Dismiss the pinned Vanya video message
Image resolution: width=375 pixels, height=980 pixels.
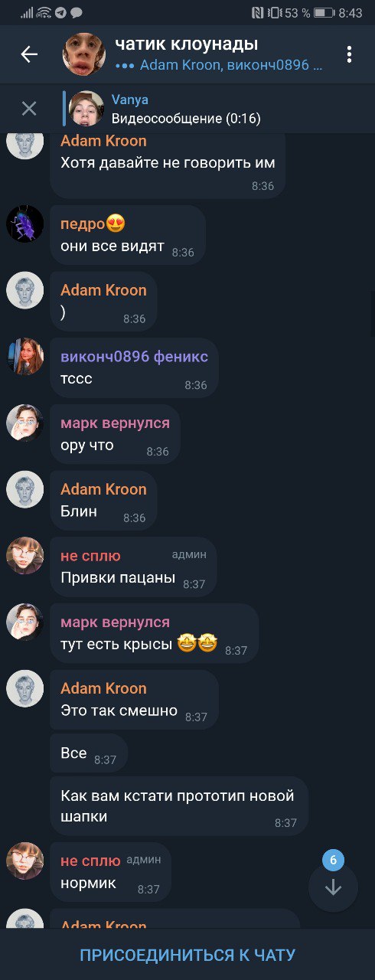(29, 109)
